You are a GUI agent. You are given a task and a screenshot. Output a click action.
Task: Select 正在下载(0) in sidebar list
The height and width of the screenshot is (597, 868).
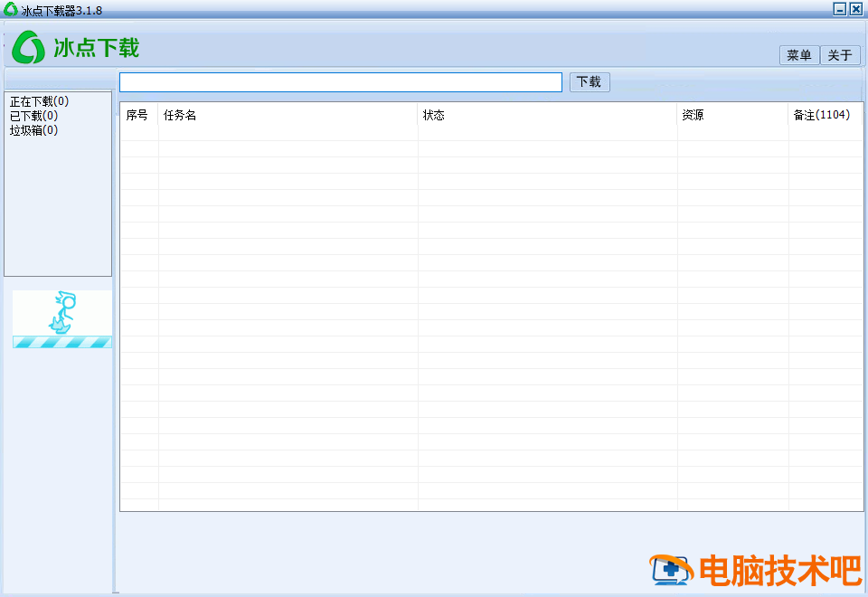tap(39, 101)
